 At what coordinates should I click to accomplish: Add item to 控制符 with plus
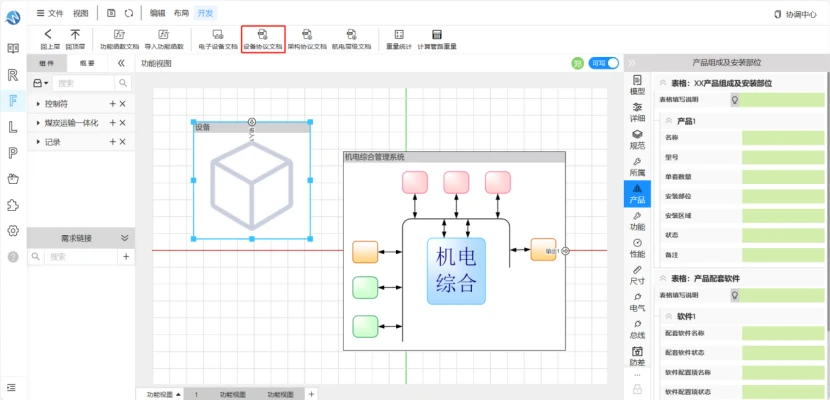(112, 104)
